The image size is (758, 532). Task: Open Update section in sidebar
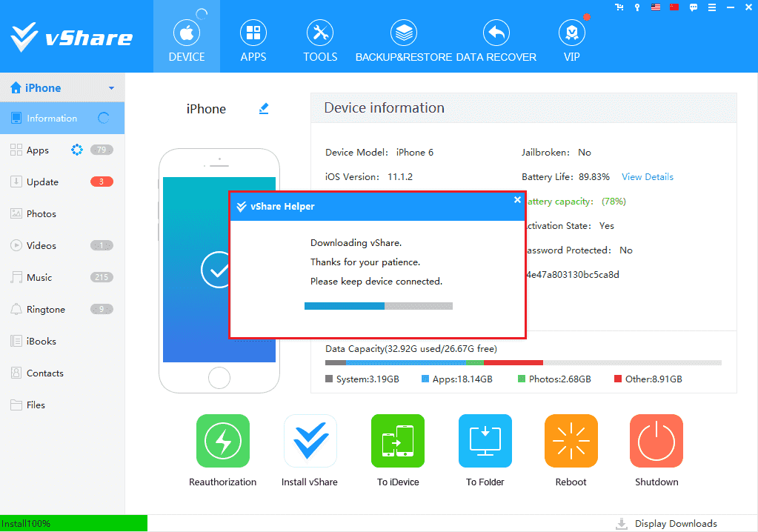point(62,182)
